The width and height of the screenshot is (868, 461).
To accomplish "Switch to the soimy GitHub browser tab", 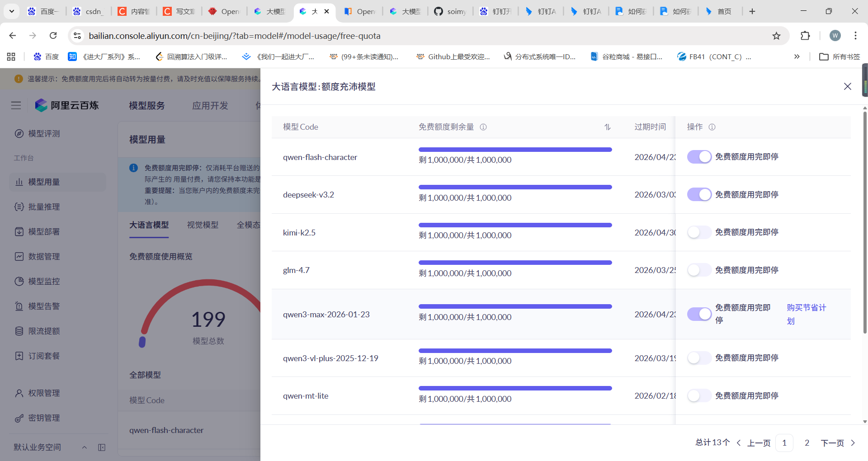I will 450,11.
